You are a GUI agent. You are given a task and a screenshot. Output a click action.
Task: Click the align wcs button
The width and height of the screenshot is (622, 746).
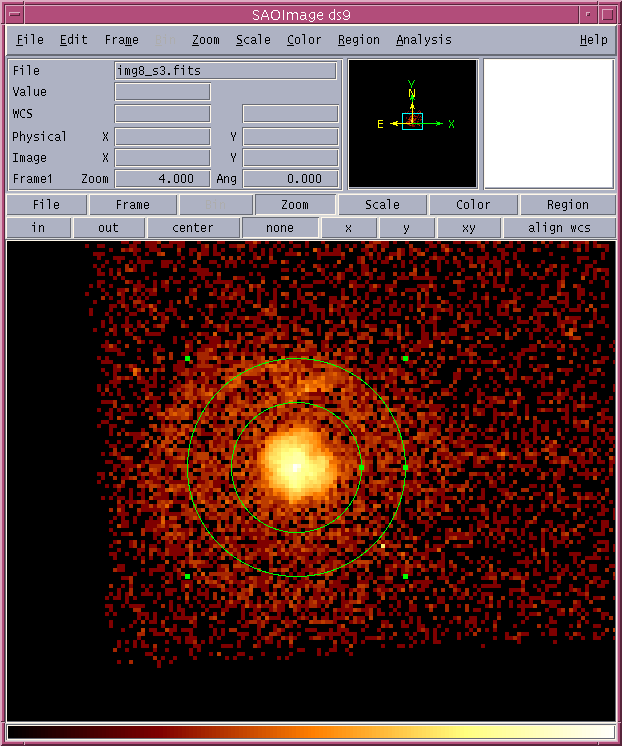[559, 228]
